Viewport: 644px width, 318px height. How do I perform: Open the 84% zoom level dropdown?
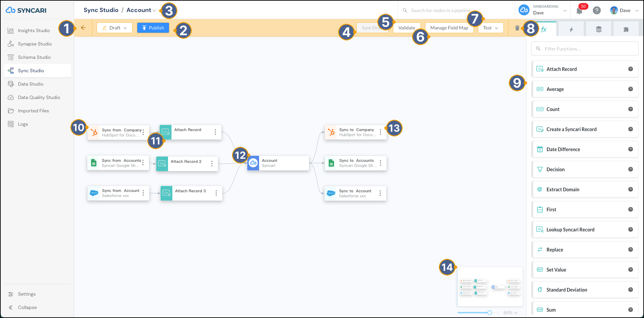pyautogui.click(x=510, y=313)
